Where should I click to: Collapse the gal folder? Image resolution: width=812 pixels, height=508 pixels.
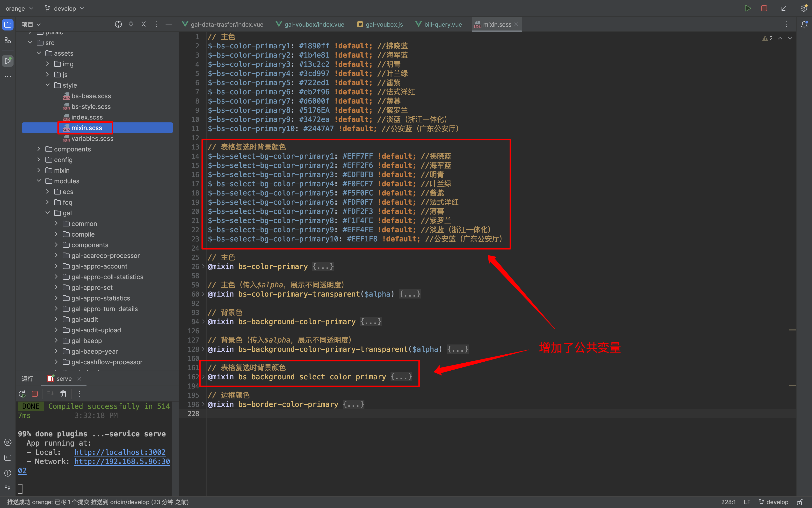pyautogui.click(x=48, y=213)
